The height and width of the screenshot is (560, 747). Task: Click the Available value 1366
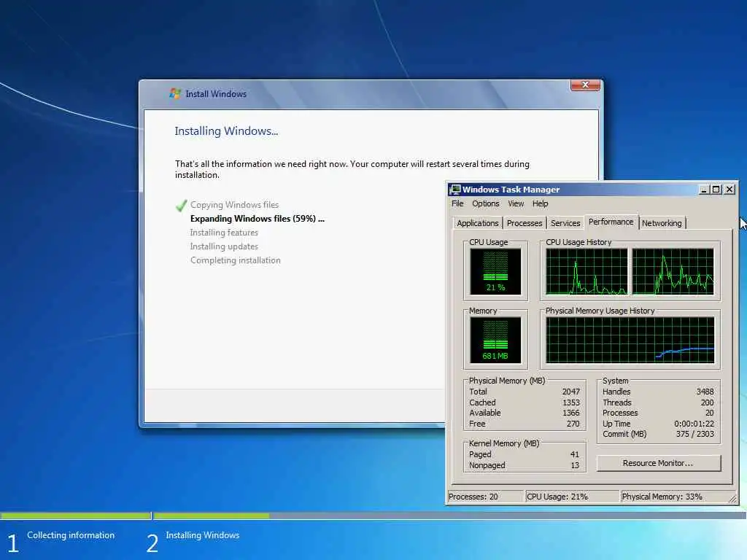(570, 413)
